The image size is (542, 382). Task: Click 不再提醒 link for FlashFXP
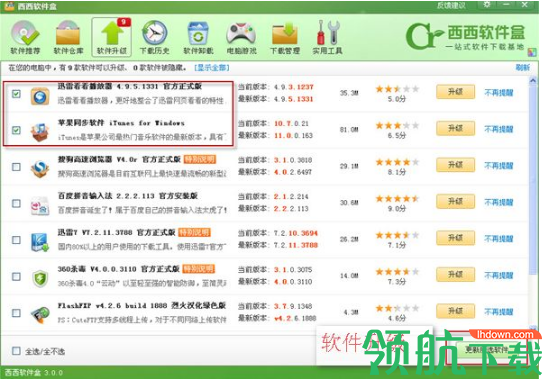coord(499,312)
